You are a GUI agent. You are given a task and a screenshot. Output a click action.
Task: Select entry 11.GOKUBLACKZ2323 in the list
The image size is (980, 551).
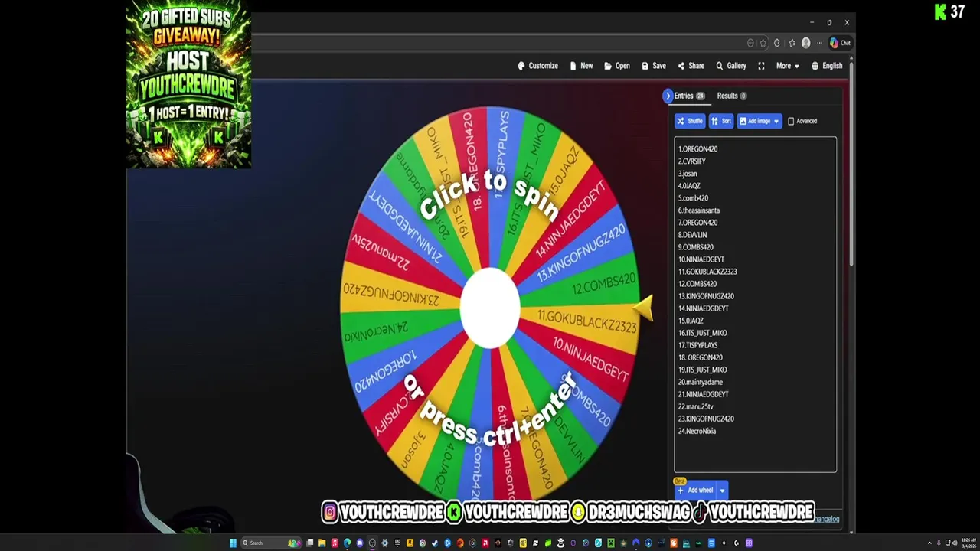tap(707, 272)
